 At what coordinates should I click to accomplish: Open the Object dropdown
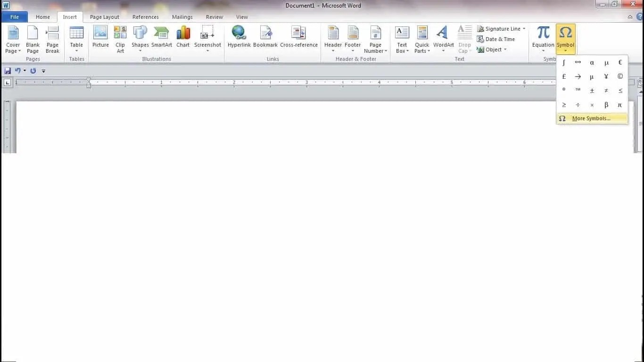click(492, 49)
